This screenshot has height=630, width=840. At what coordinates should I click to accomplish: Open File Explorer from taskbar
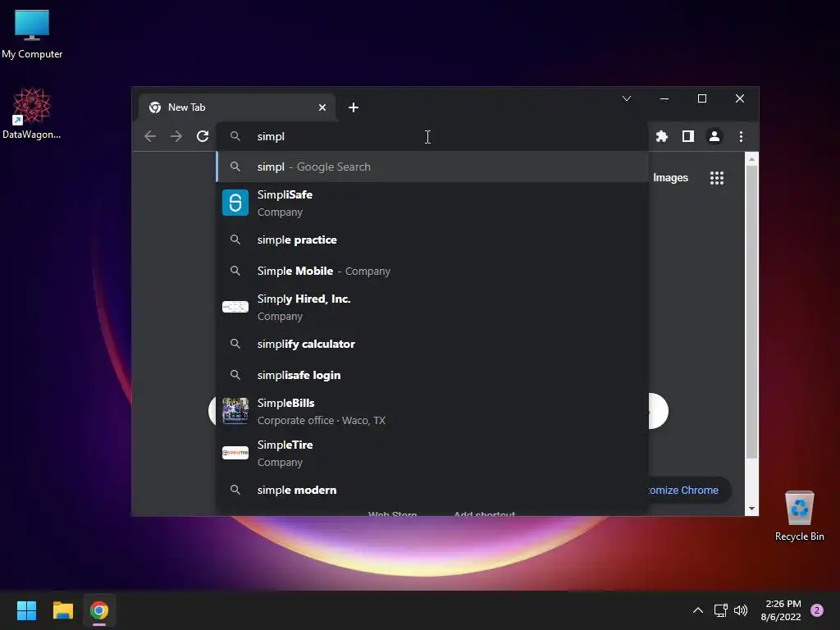(62, 610)
